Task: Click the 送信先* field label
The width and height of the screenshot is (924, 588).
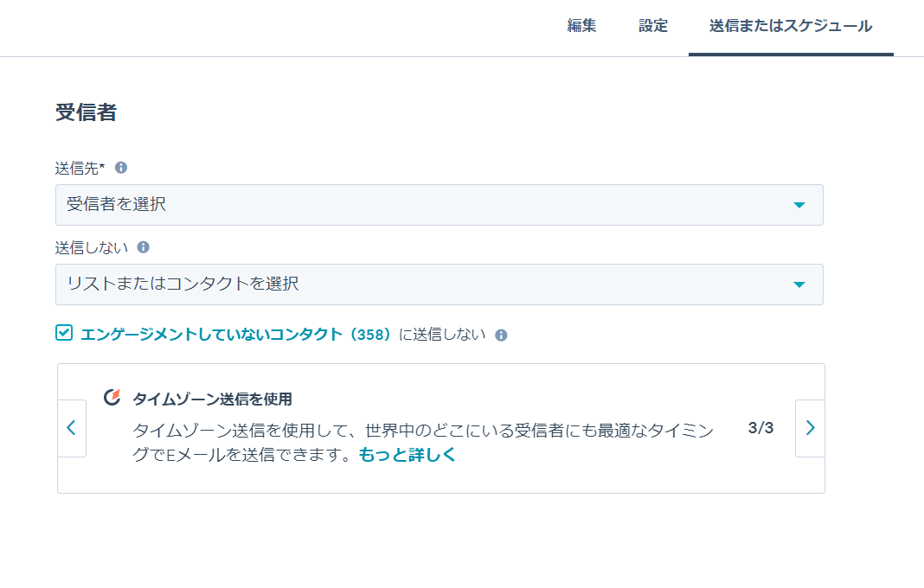Action: (80, 169)
